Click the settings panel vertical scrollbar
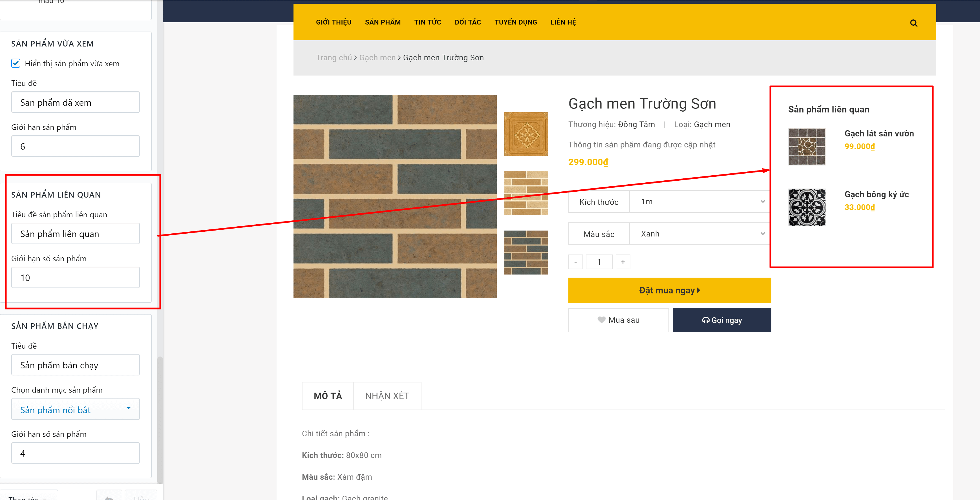The width and height of the screenshot is (980, 500). click(x=160, y=418)
